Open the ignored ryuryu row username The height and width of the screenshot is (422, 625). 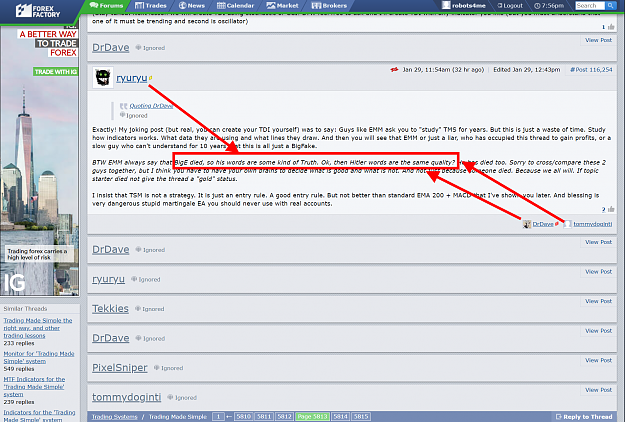(x=108, y=279)
